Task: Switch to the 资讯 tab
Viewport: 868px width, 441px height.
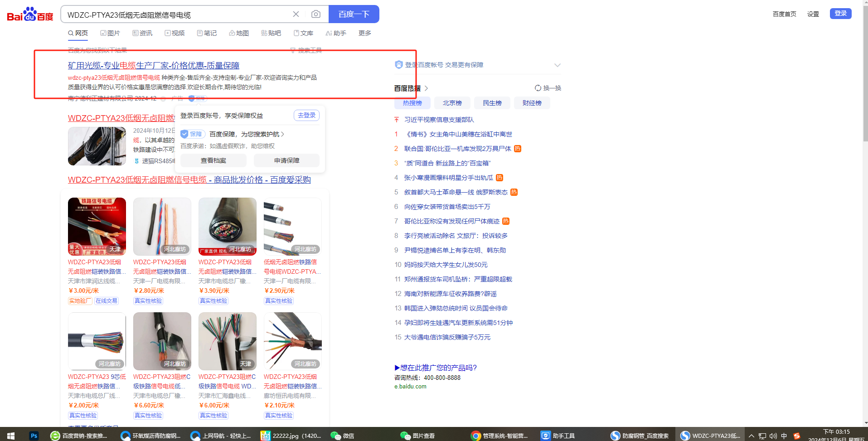Action: [142, 33]
